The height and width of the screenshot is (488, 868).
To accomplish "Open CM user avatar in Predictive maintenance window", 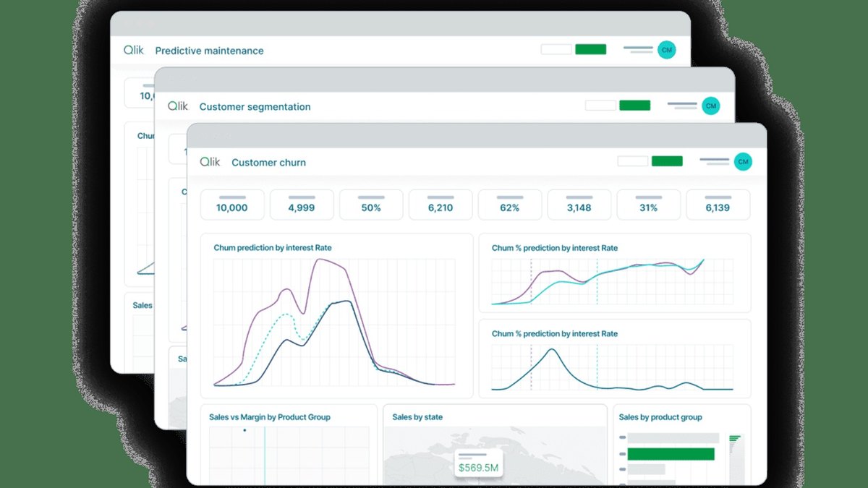I will click(x=667, y=50).
